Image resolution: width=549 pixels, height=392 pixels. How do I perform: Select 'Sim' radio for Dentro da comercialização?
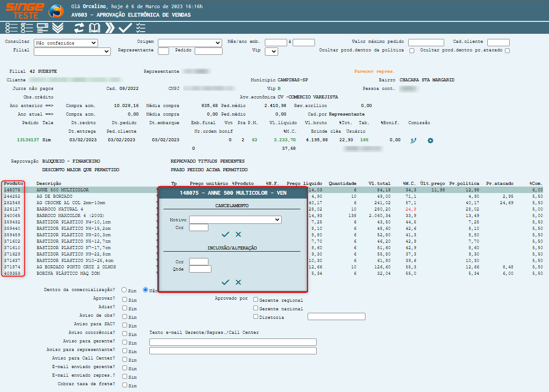pyautogui.click(x=124, y=290)
